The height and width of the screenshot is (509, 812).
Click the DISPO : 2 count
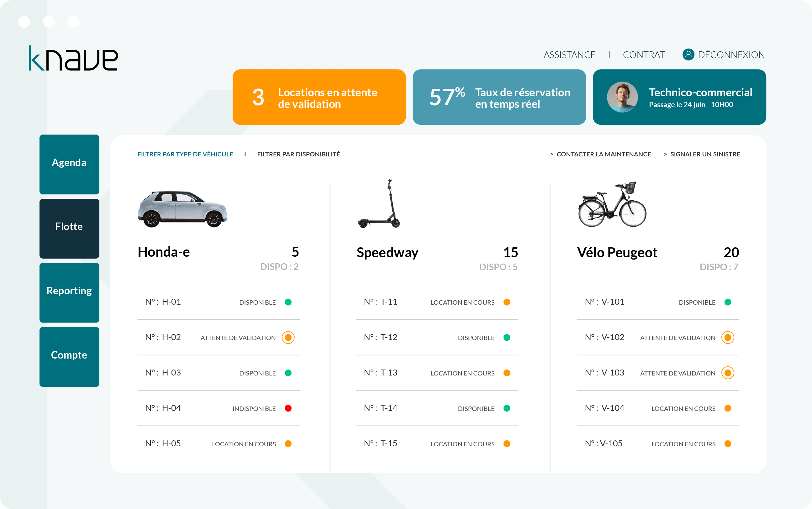(x=279, y=267)
